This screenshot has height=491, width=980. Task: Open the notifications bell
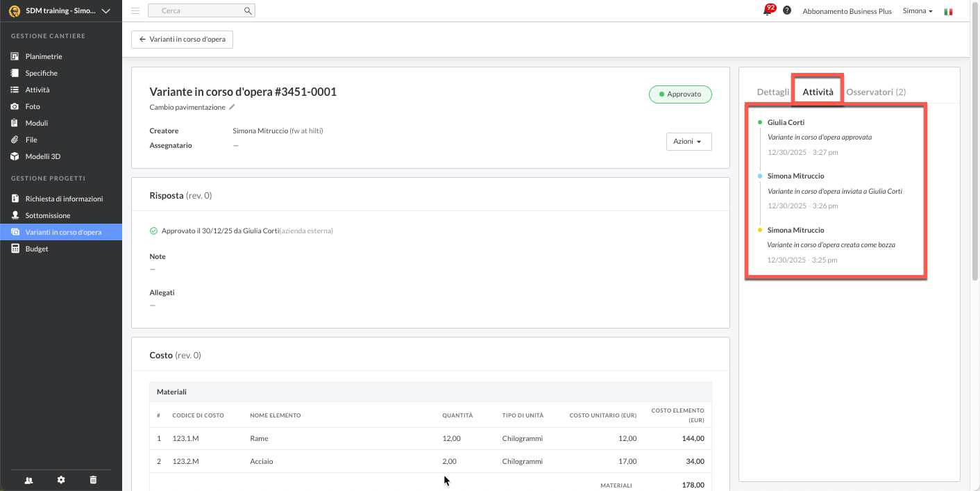pyautogui.click(x=767, y=11)
